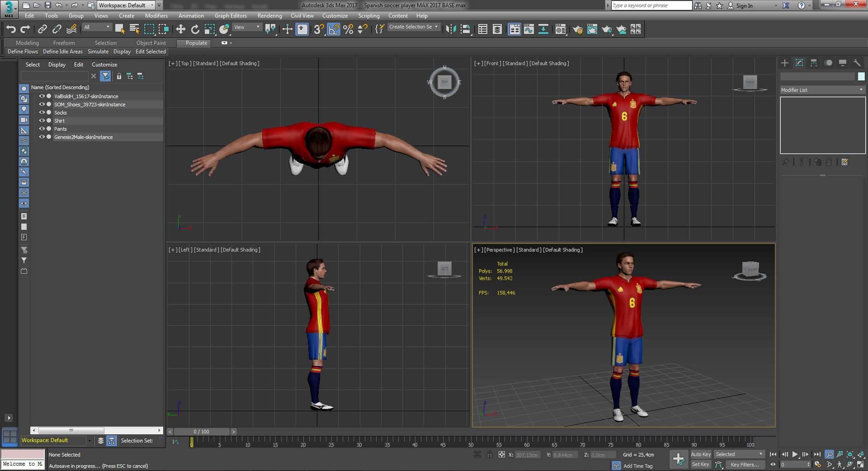
Task: Toggle Angle Snap in the main toolbar
Action: pyautogui.click(x=334, y=29)
